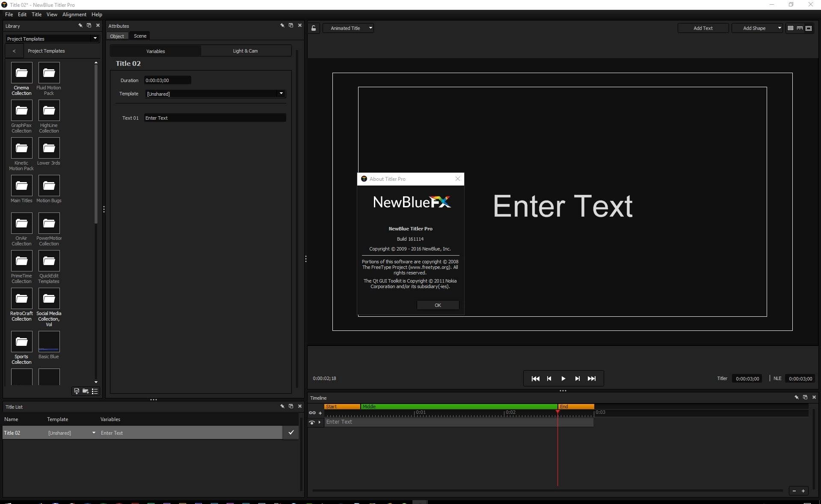Open the Edit menu
821x504 pixels.
coord(22,15)
